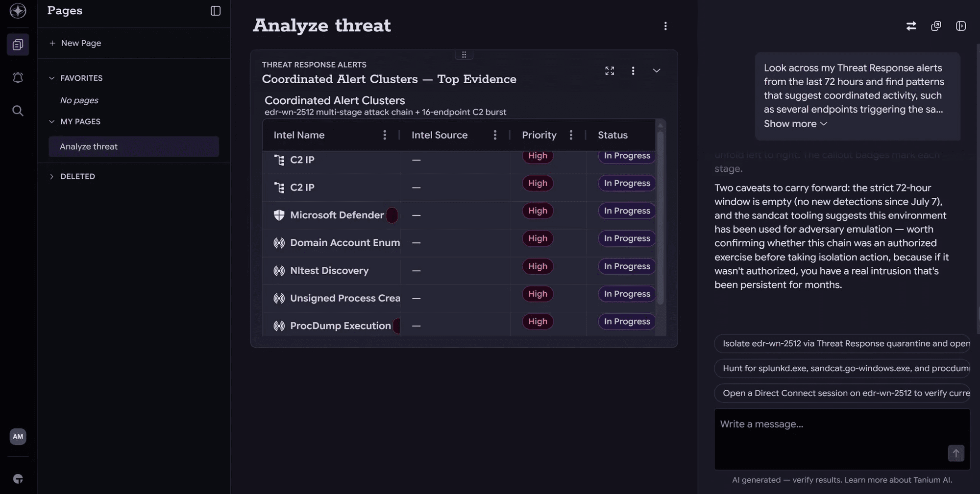Click the swap arrows icon in chat header
This screenshot has width=980, height=494.
coord(911,26)
